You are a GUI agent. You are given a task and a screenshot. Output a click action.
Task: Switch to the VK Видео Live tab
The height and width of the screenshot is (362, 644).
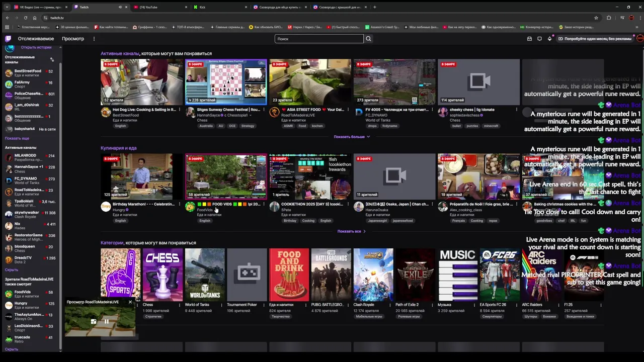[40, 7]
